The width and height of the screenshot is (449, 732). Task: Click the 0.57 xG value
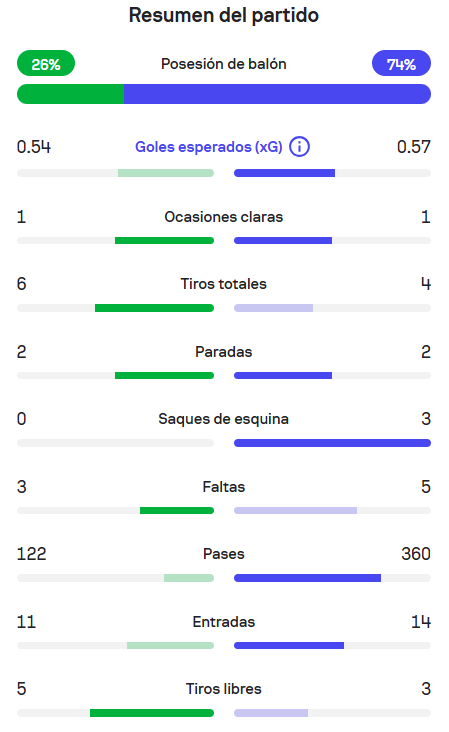click(414, 147)
